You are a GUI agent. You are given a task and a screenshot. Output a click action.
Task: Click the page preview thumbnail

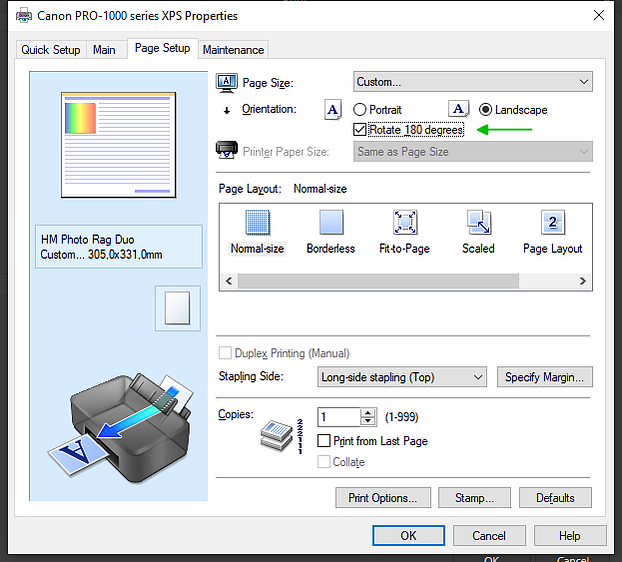click(x=119, y=145)
